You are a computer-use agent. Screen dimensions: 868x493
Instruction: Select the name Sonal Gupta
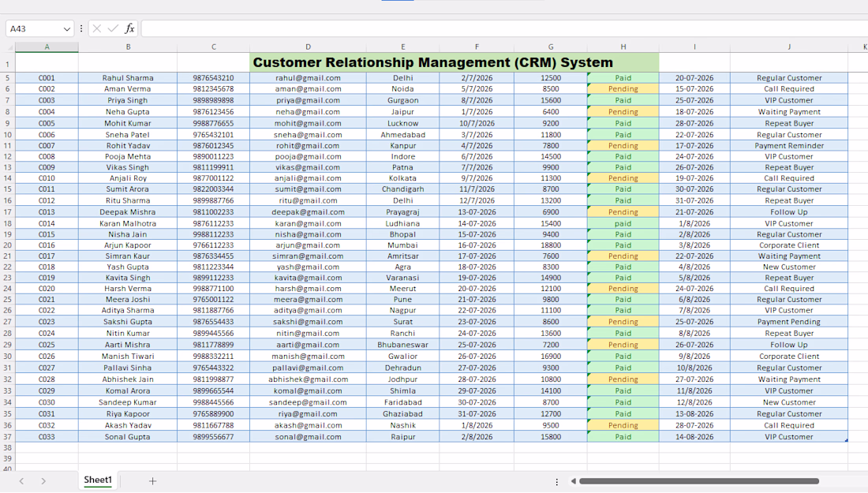click(x=128, y=436)
